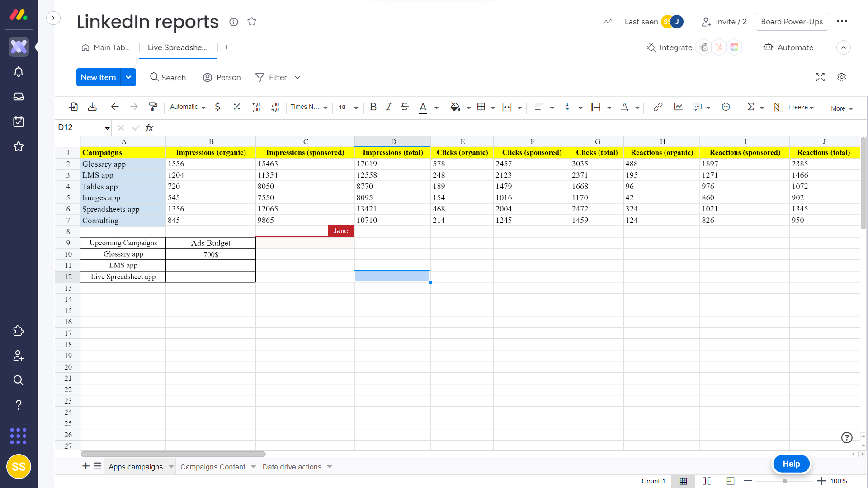The width and height of the screenshot is (868, 488).
Task: Toggle italic formatting
Action: click(389, 107)
